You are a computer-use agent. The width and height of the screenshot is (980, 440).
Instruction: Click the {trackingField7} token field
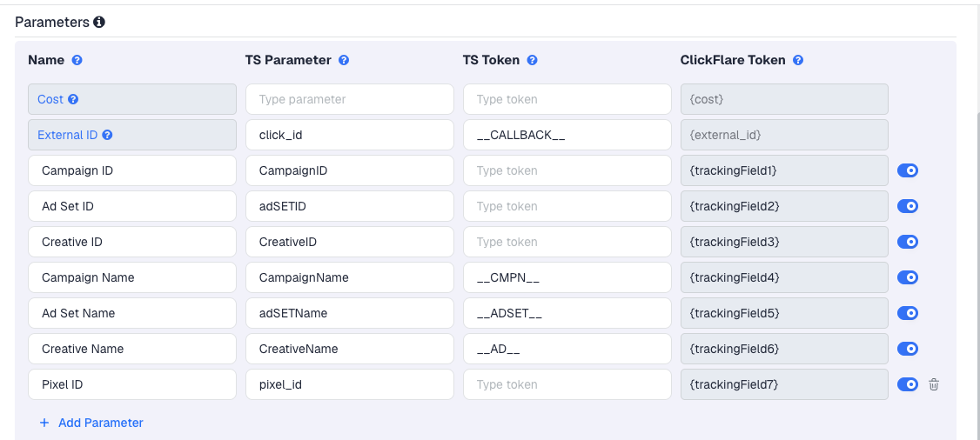click(x=784, y=384)
